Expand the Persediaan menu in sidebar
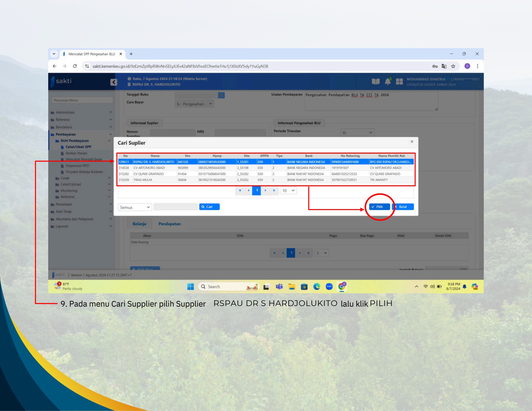Viewport: 532px width, 411px height. (64, 204)
